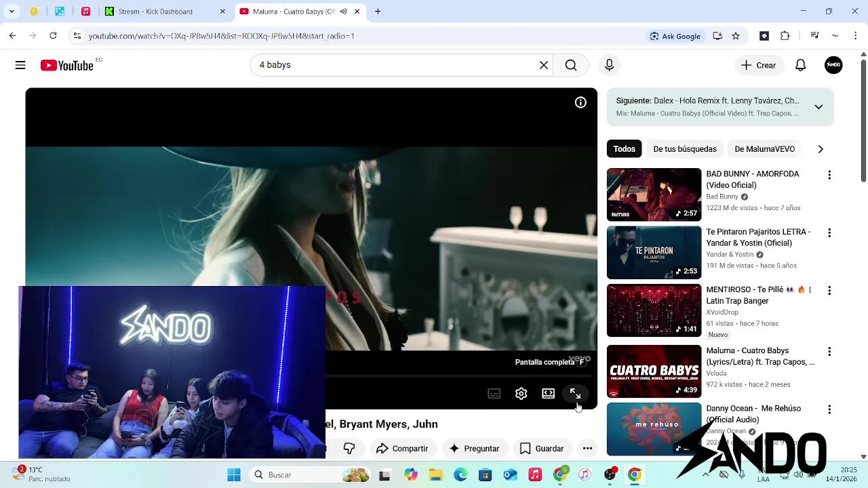Image resolution: width=868 pixels, height=488 pixels.
Task: Toggle theater mode on the player
Action: tap(548, 394)
